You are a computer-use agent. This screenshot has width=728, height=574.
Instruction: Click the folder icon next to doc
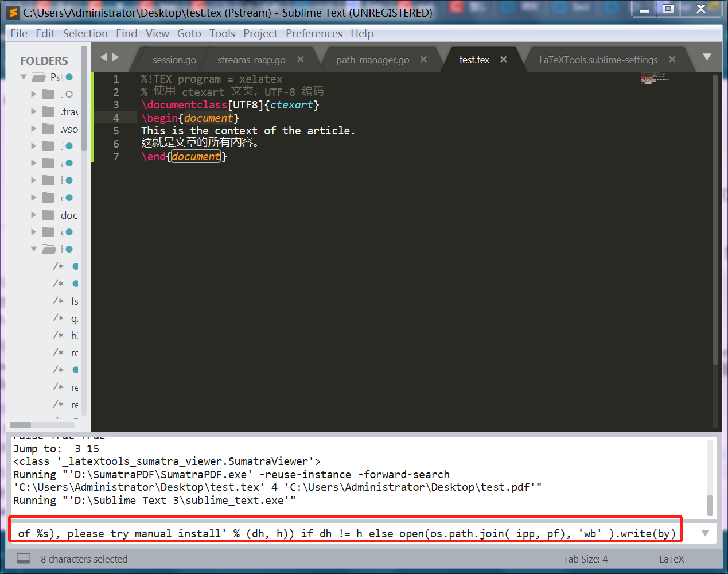pos(48,215)
